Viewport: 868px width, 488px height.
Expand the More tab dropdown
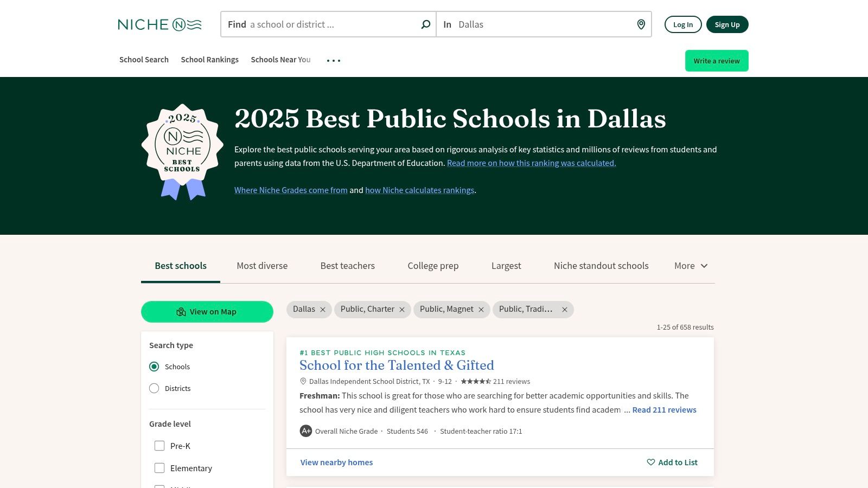tap(691, 266)
